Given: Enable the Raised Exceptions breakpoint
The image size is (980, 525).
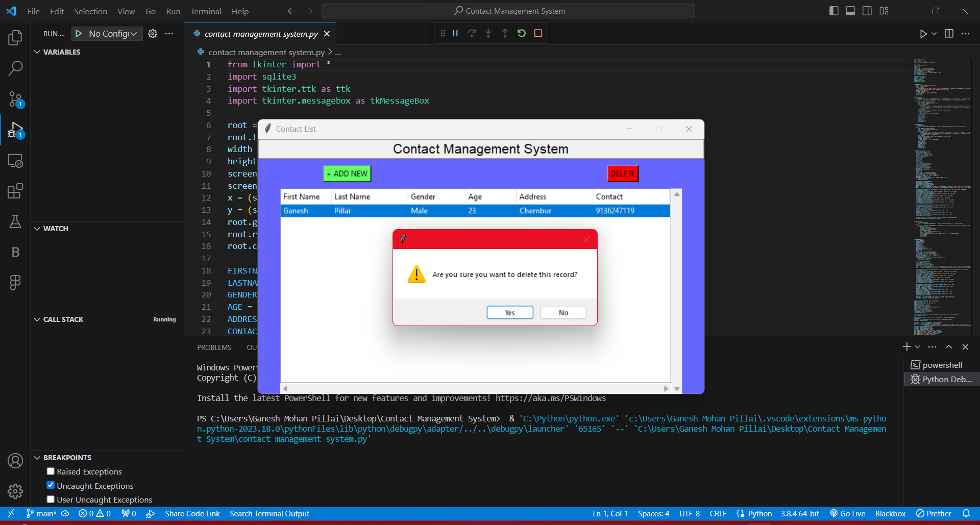Looking at the screenshot, I should [x=50, y=471].
